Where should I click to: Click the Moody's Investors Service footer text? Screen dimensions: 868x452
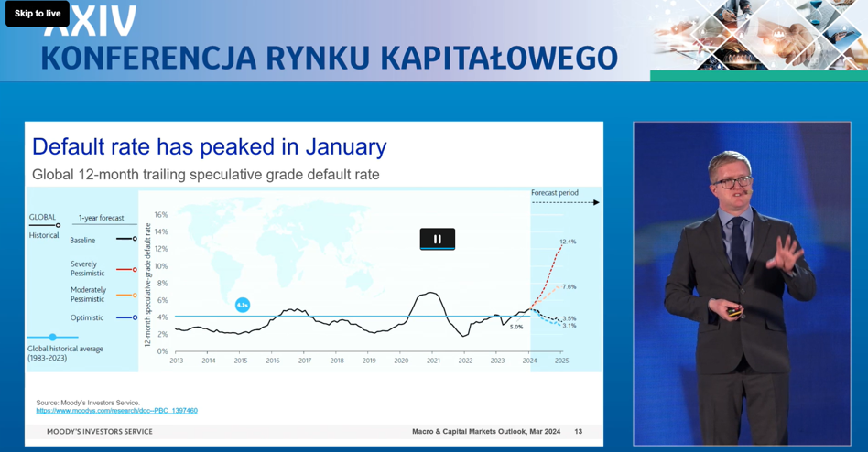pos(100,431)
